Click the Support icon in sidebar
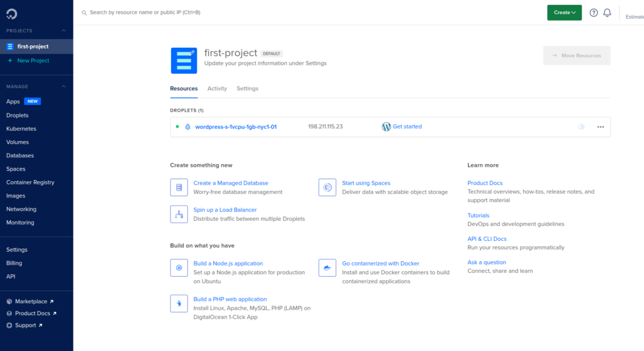Image resolution: width=644 pixels, height=351 pixels. (x=9, y=325)
